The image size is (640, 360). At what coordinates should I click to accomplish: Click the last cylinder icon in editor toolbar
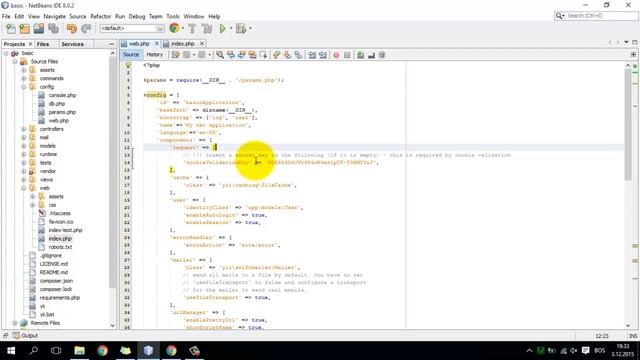coord(382,55)
